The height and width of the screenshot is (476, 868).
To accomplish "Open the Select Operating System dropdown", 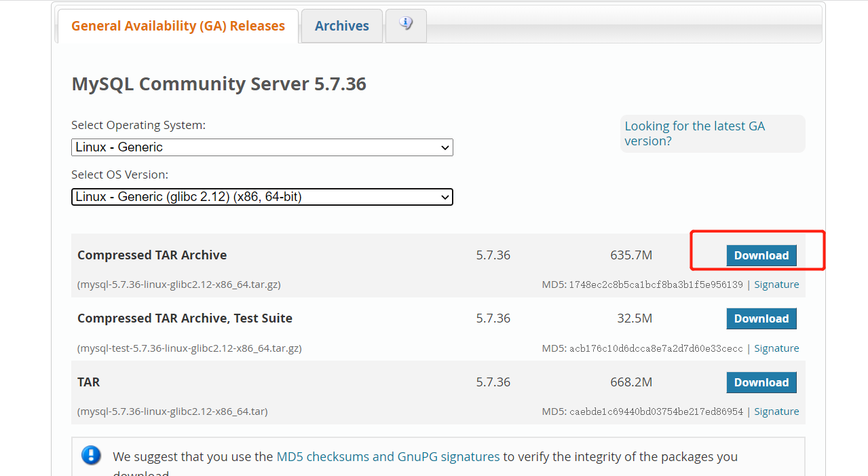I will click(262, 147).
